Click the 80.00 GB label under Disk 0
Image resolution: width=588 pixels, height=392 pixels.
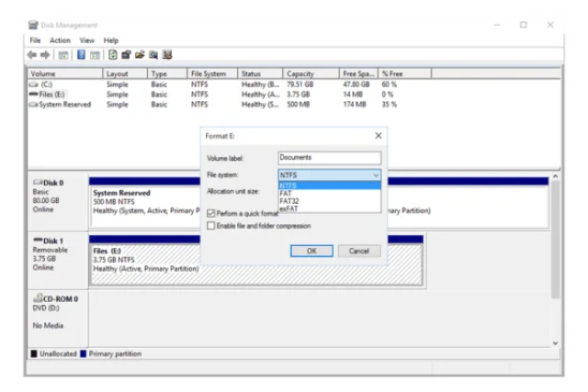46,200
